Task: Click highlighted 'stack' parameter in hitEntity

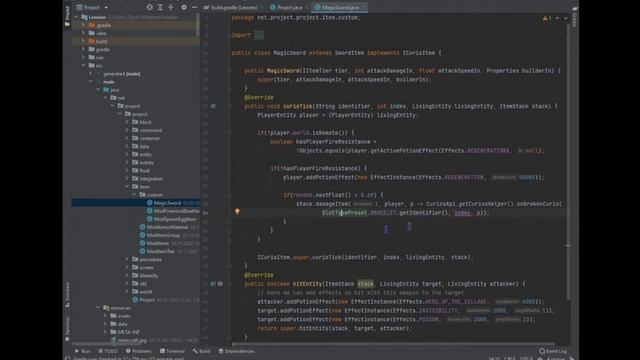Action: click(x=365, y=284)
